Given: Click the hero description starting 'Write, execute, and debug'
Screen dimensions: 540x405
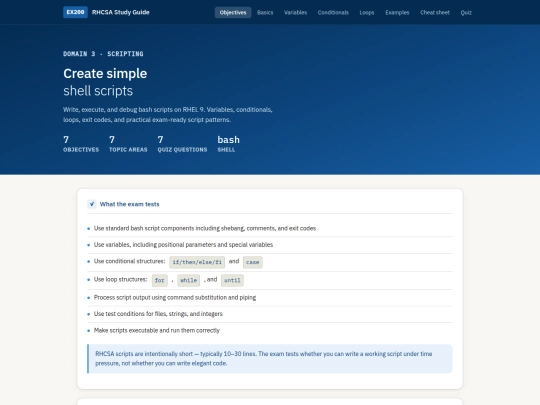Looking at the screenshot, I should [x=168, y=115].
